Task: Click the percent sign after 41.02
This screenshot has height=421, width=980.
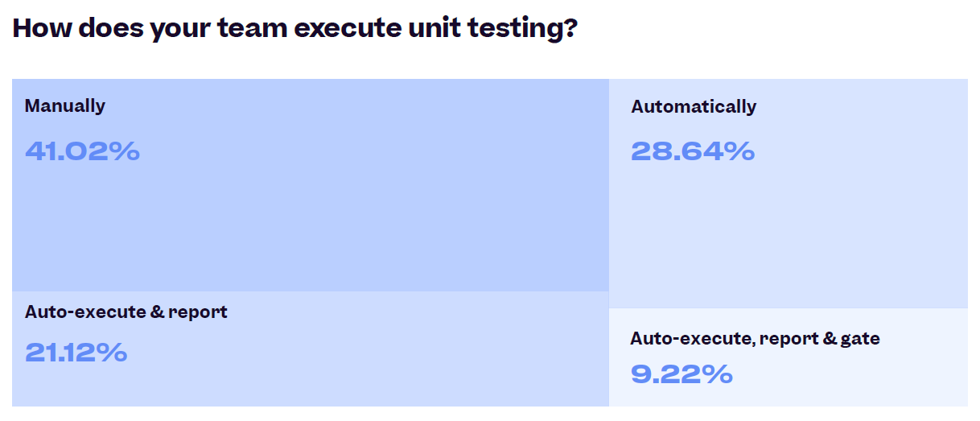Action: (125, 151)
